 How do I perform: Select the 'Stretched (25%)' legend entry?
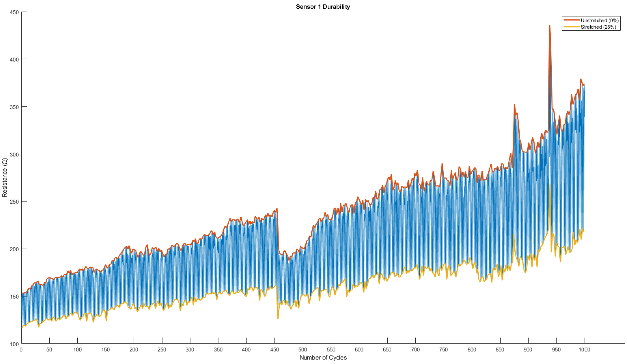pos(598,27)
